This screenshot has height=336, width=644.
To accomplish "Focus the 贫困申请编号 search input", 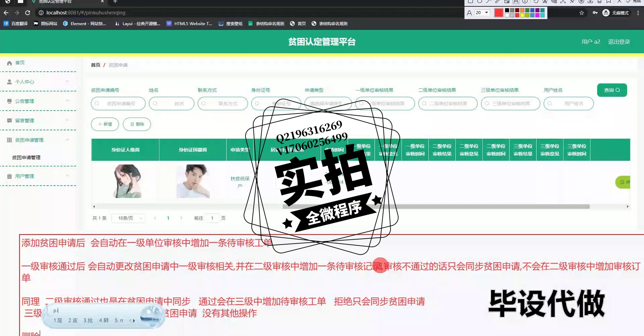I will 118,104.
